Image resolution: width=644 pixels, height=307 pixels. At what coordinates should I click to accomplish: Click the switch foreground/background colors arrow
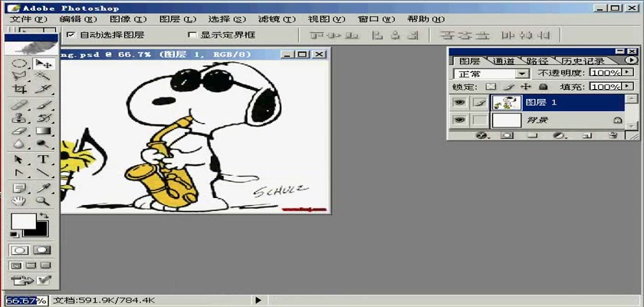44,216
